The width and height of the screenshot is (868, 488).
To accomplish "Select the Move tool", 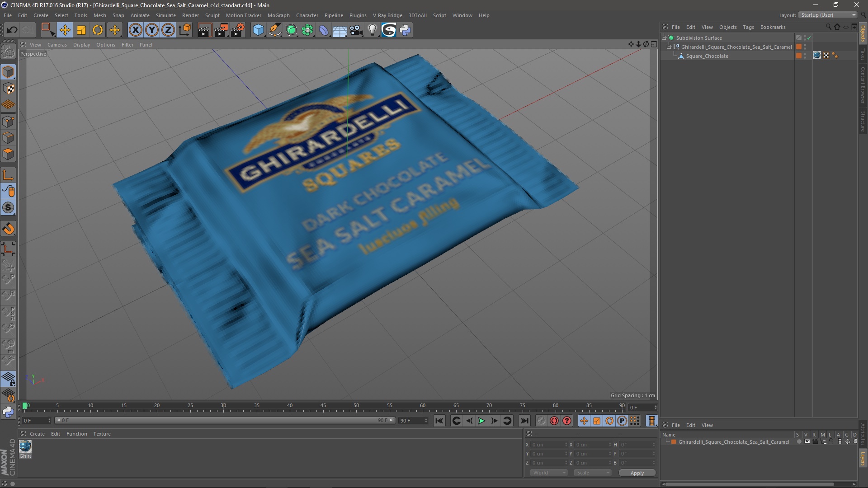I will [65, 30].
